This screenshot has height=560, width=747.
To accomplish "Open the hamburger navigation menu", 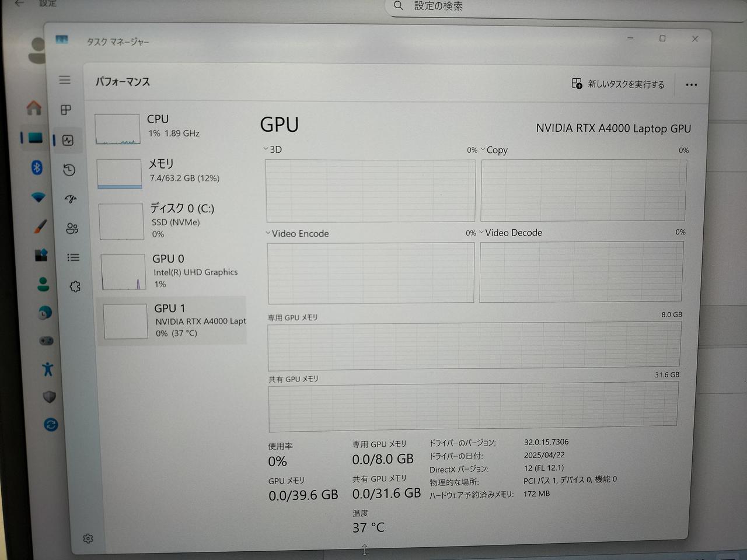I will (x=65, y=80).
